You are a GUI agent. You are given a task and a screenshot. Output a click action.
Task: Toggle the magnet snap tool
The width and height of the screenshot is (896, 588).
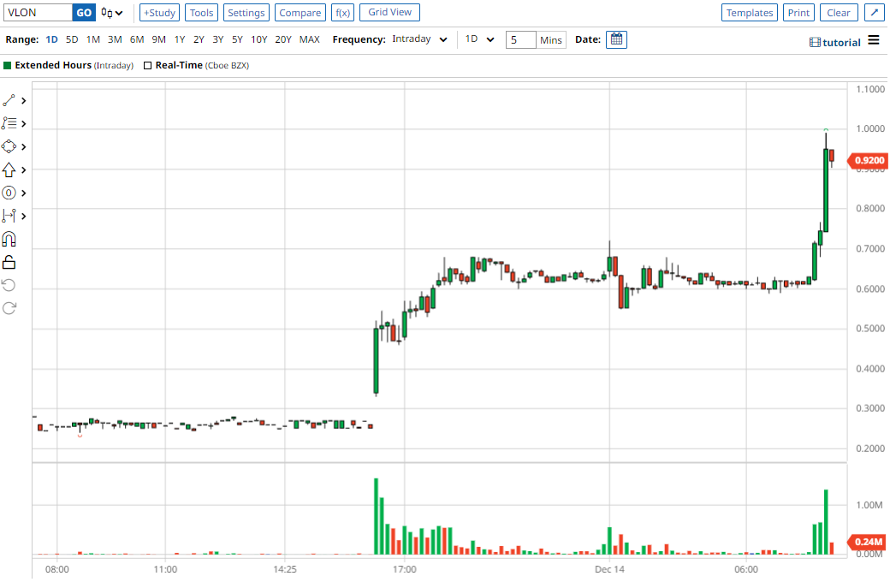(x=9, y=239)
